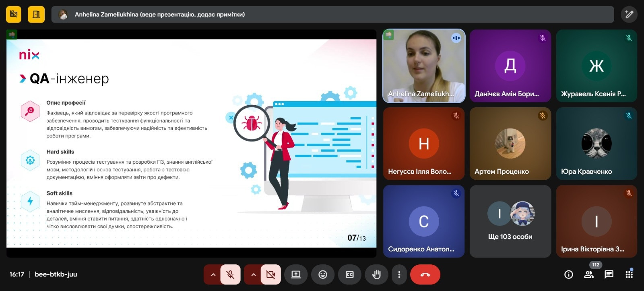Raise your hand
Image resolution: width=644 pixels, height=291 pixels.
pos(376,274)
